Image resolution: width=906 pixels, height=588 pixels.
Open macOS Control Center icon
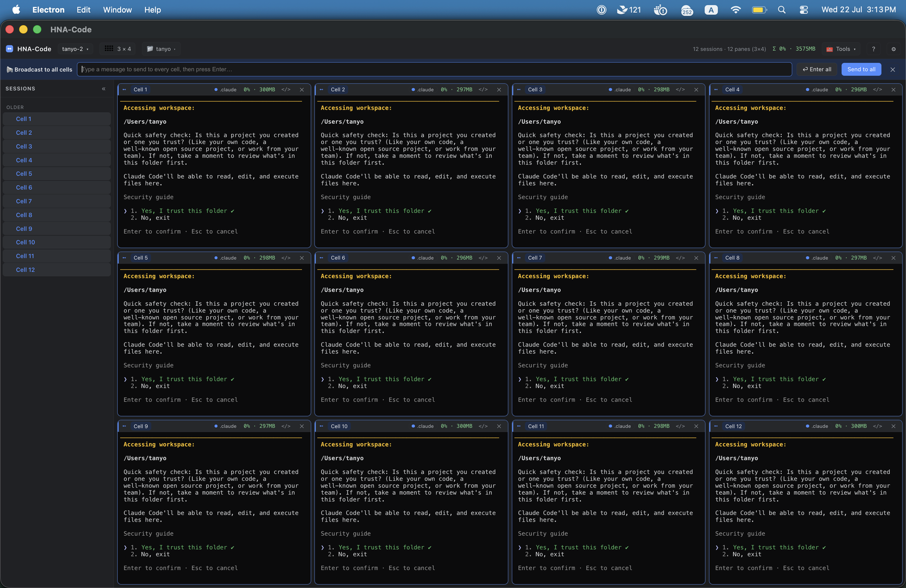tap(804, 10)
